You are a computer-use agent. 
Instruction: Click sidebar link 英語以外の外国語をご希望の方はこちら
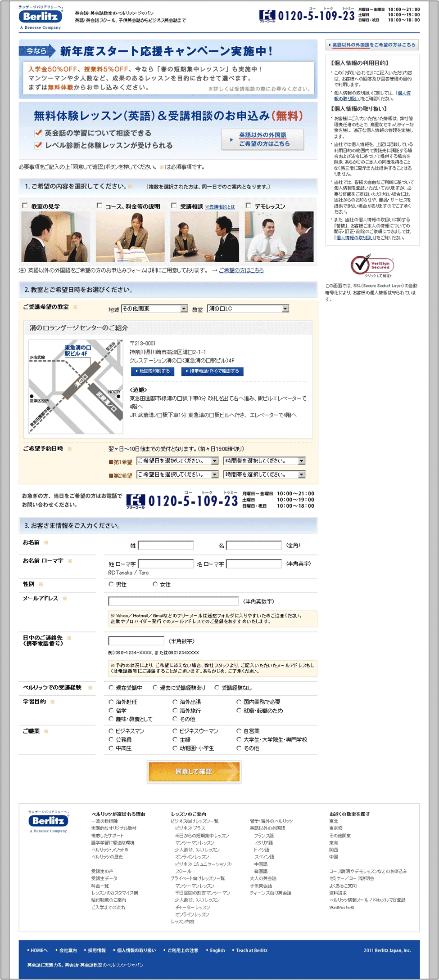coord(372,45)
